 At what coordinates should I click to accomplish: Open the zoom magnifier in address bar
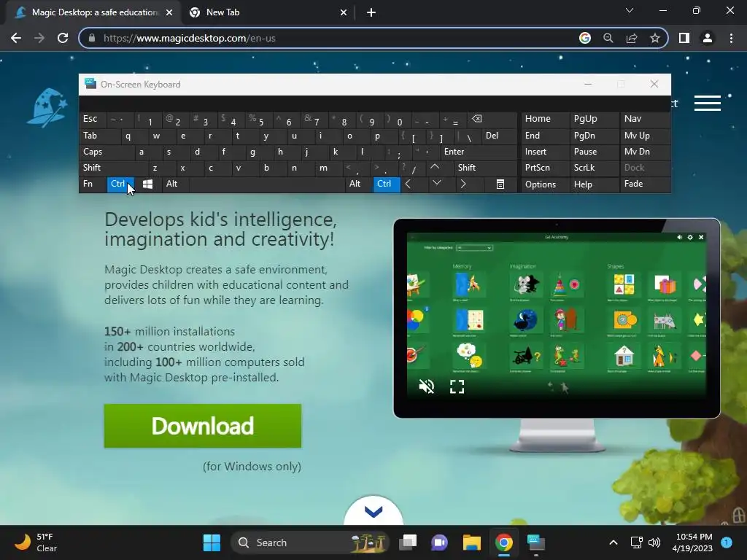coord(608,38)
